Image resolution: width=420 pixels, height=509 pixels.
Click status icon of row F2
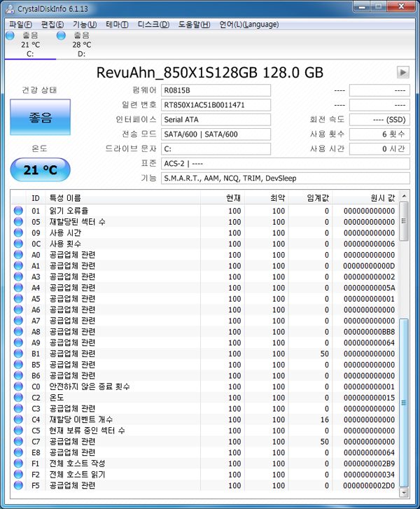pos(18,475)
